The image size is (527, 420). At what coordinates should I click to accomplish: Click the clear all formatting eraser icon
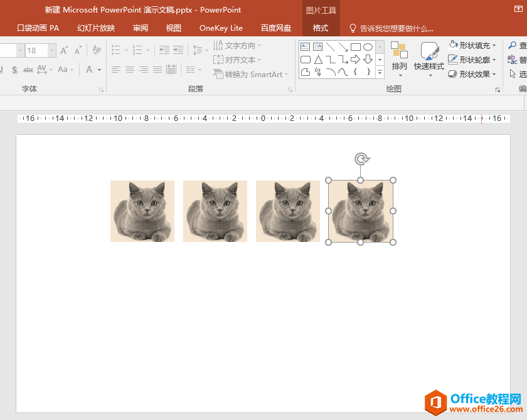[x=97, y=50]
